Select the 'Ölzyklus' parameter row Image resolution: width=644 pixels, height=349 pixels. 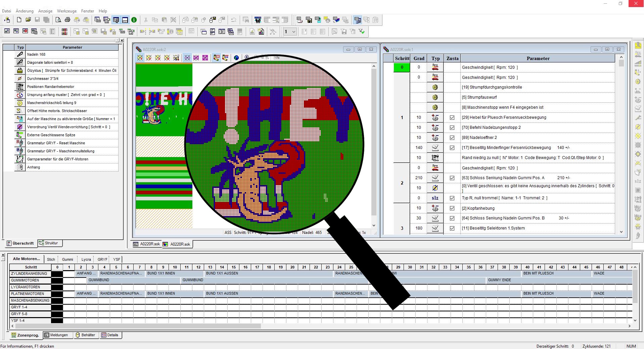(72, 70)
